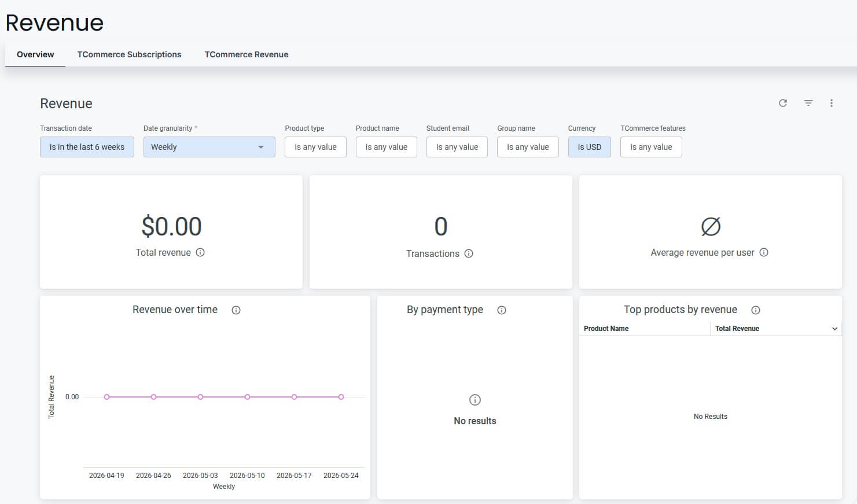Click the 2026-04-19 axis label
The image size is (857, 504).
coord(106,476)
